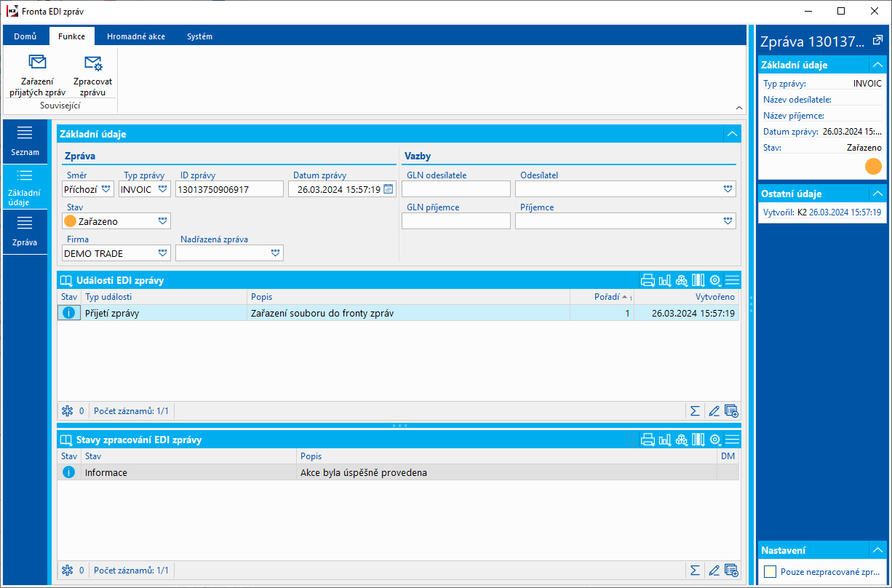This screenshot has width=892, height=588.
Task: Open calendar picker for Datum zprávy
Action: (x=389, y=189)
